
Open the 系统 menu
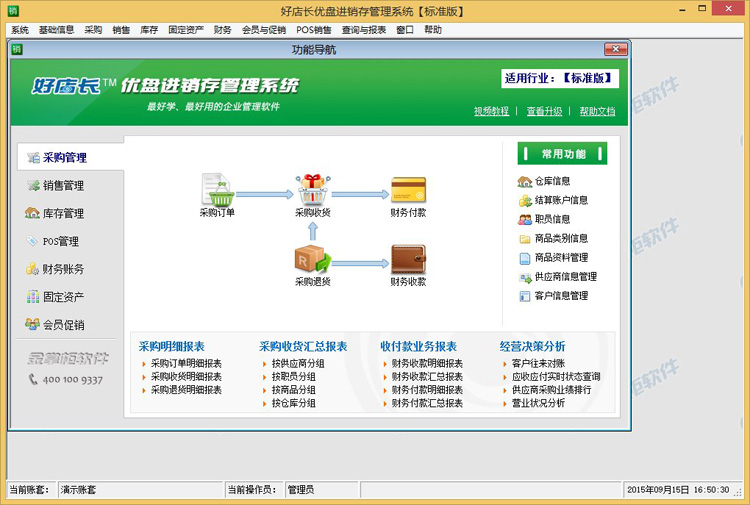[x=20, y=30]
